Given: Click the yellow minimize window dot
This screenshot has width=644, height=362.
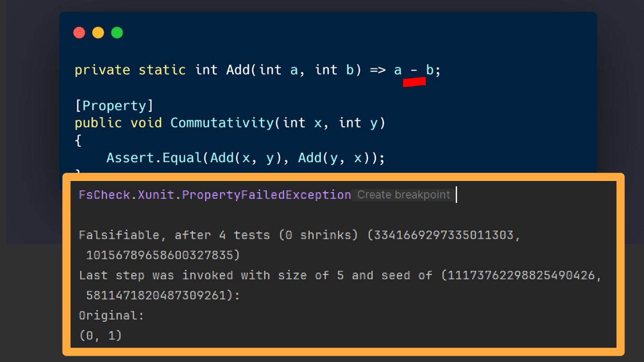Looking at the screenshot, I should coord(98,33).
